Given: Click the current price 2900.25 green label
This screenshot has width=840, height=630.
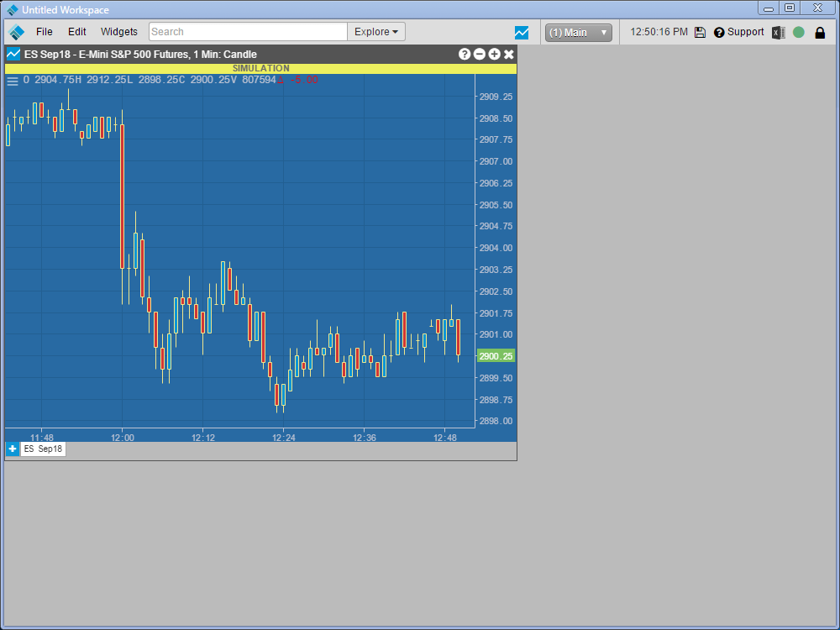Looking at the screenshot, I should coord(496,356).
